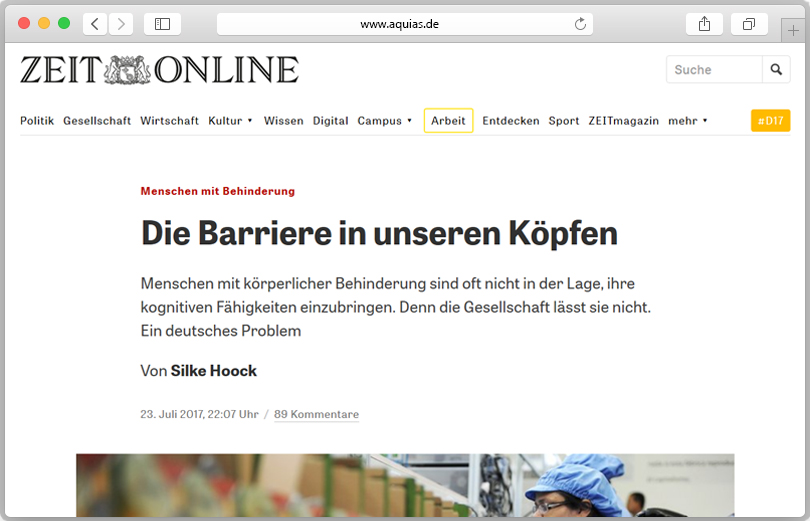The width and height of the screenshot is (810, 521).
Task: Open author Silke Hoock's profile
Action: pos(213,371)
